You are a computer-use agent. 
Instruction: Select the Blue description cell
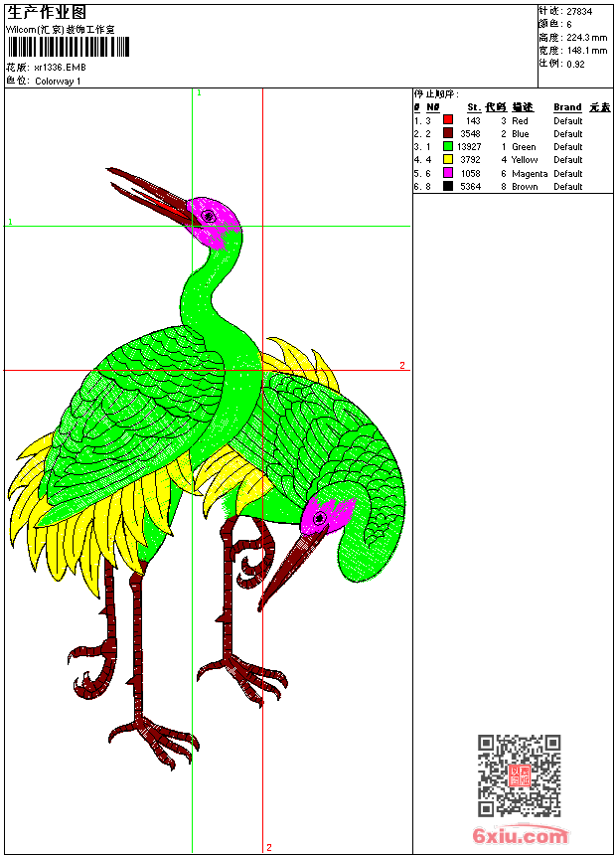pyautogui.click(x=520, y=134)
